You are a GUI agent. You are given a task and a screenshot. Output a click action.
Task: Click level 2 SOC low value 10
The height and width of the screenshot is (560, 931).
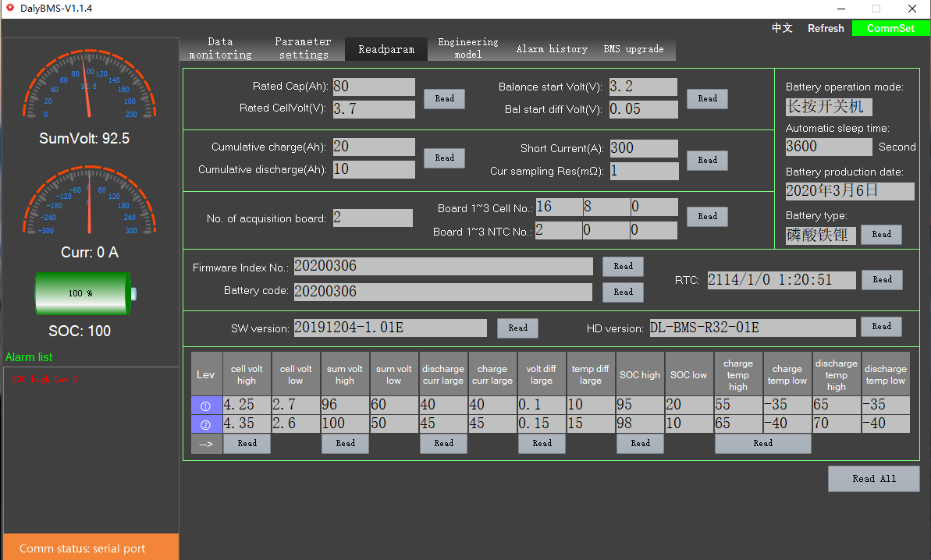(689, 424)
